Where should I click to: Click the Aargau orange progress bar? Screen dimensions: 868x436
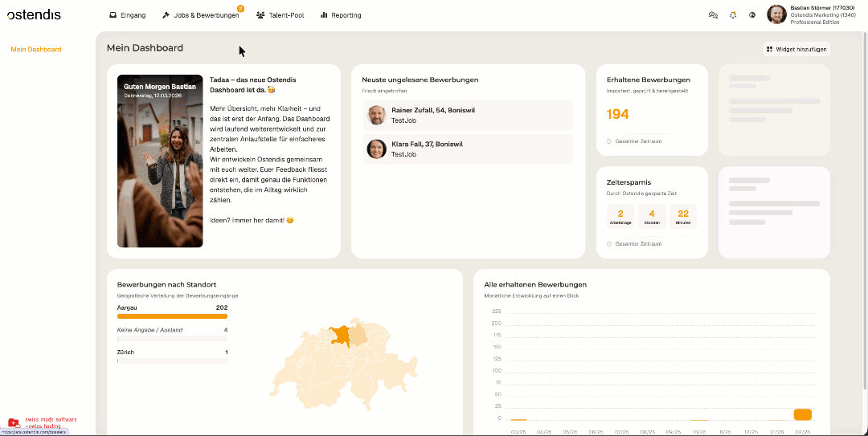[x=172, y=316]
